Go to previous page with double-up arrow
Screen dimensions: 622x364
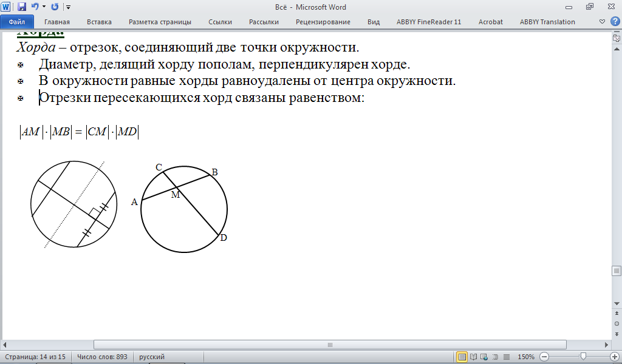(x=617, y=313)
